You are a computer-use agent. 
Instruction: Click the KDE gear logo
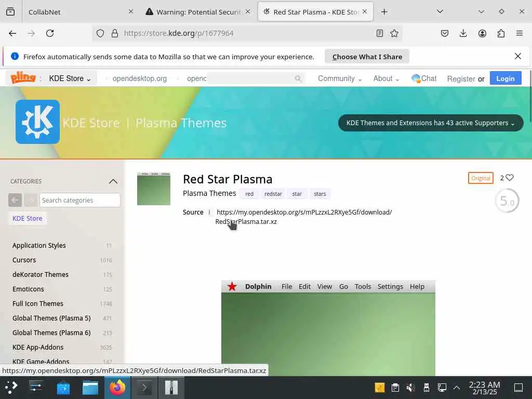pos(37,122)
